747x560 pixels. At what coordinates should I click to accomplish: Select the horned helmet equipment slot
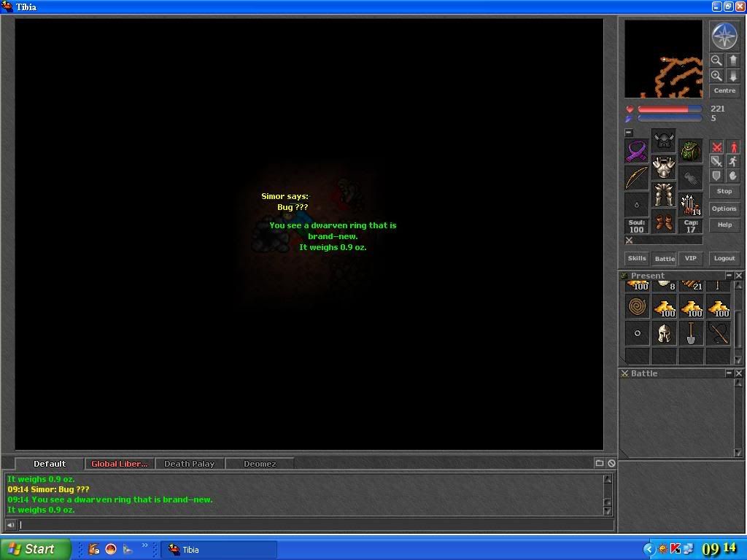(664, 141)
